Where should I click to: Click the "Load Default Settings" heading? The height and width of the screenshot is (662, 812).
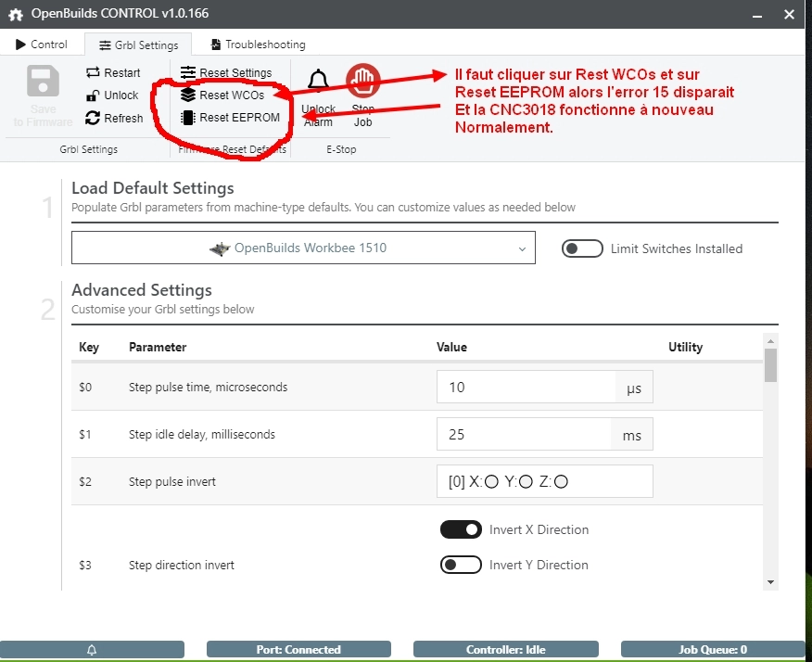153,188
